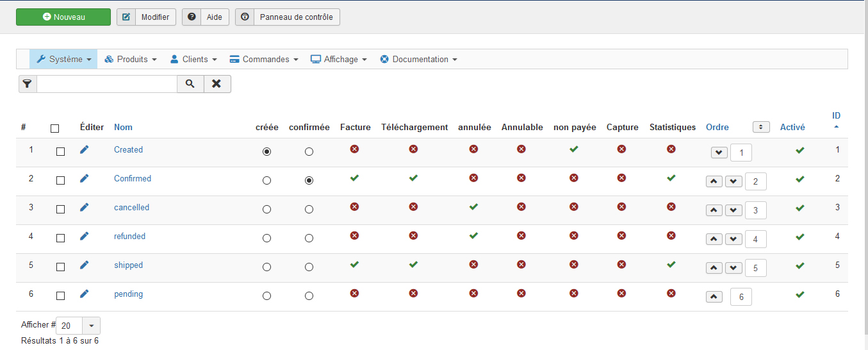Tick the checkbox for the cancelled row
Screen dimensions: 868x350
point(60,209)
